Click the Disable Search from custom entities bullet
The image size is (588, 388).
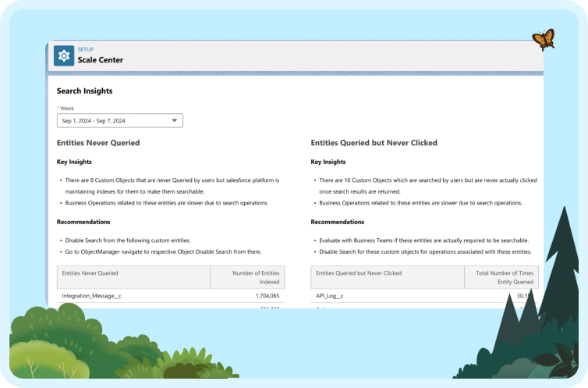click(x=128, y=240)
